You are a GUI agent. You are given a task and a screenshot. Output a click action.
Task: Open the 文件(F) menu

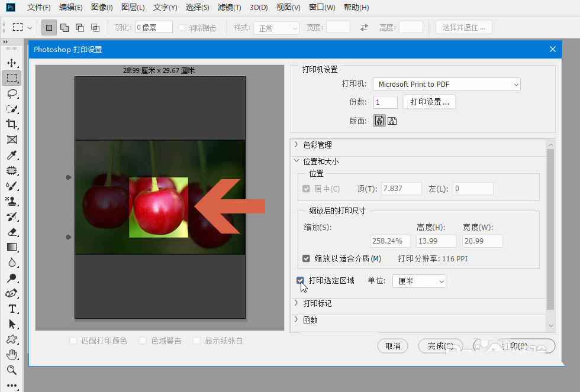[39, 7]
